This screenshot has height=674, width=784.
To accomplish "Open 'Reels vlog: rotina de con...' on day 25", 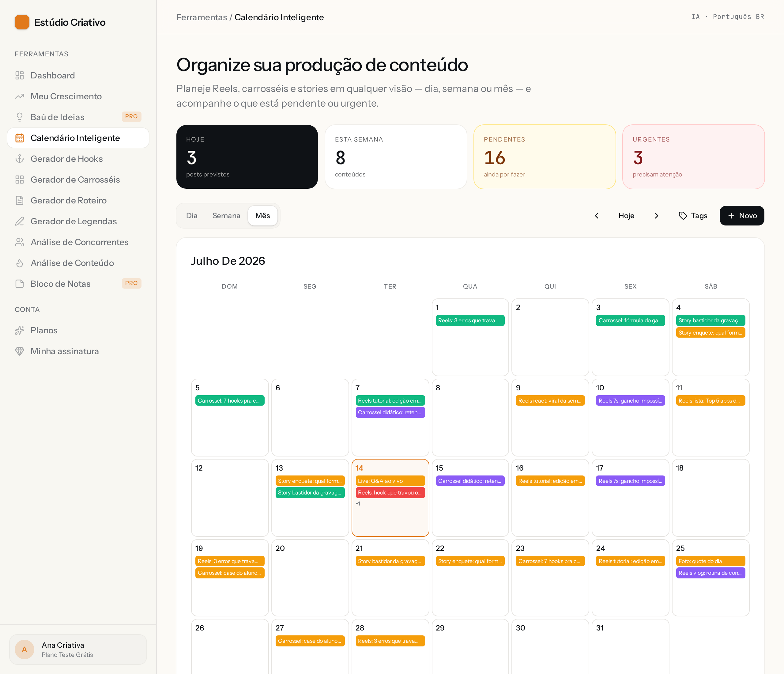I will [710, 573].
